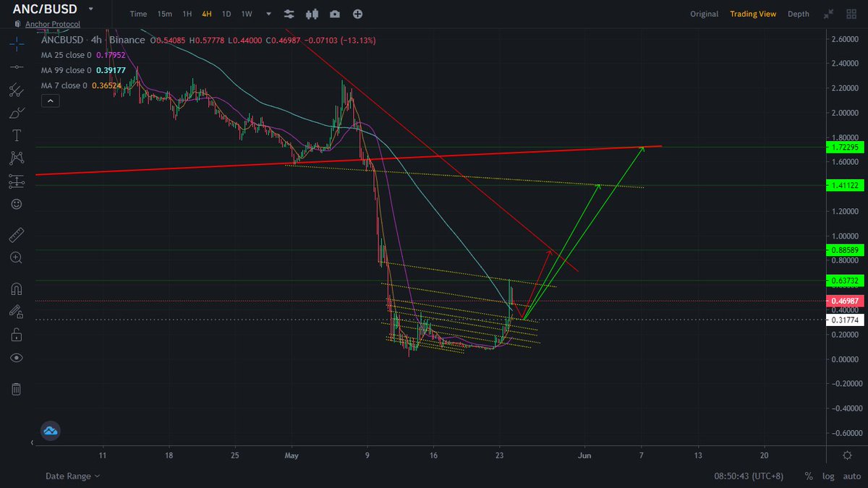This screenshot has height=488, width=868.
Task: Click the 0.63732 price label
Action: [x=846, y=281]
